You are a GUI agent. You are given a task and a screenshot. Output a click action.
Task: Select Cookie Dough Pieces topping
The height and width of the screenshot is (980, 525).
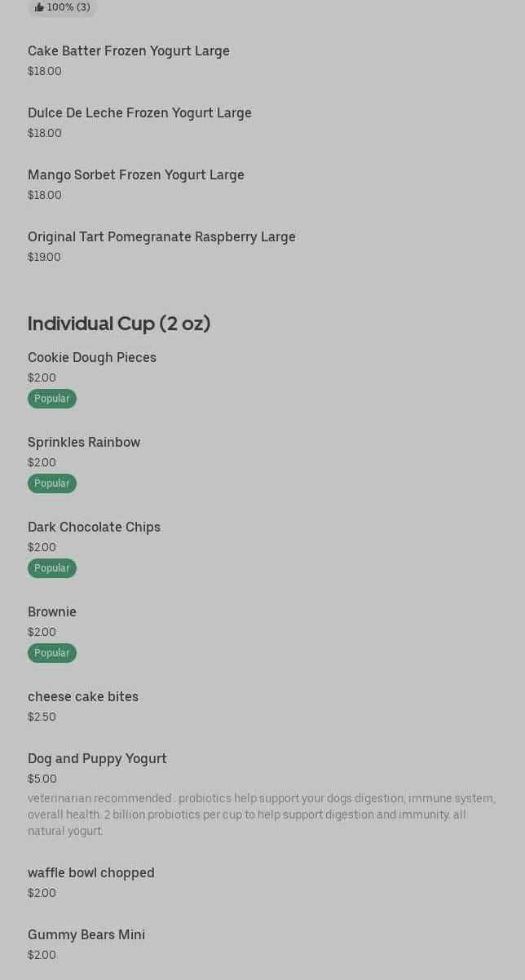click(92, 358)
